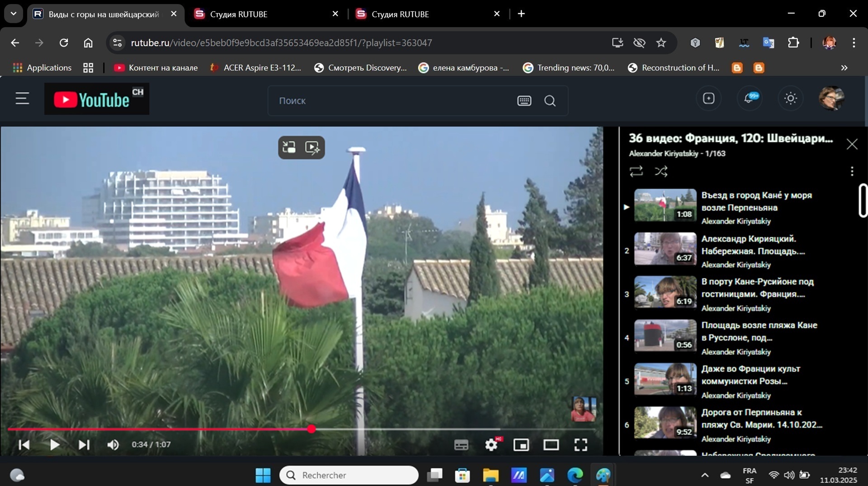Toggle playlist loop
Viewport: 868px width, 486px height.
click(636, 171)
